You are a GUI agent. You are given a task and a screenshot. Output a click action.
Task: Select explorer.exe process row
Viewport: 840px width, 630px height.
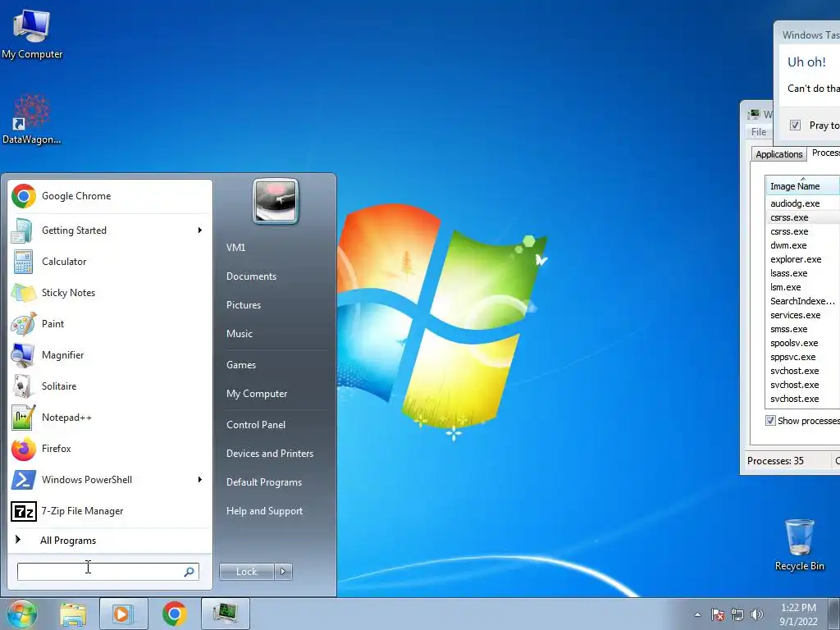pyautogui.click(x=802, y=259)
